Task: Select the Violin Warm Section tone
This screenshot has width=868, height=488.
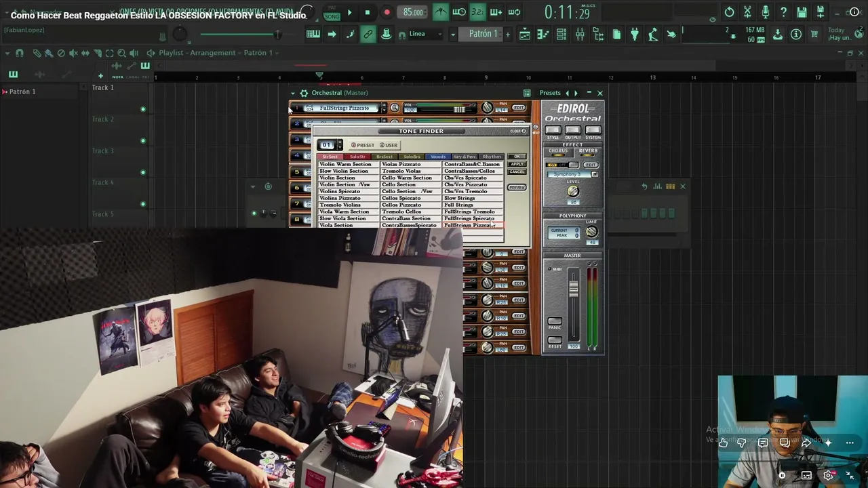Action: [x=348, y=164]
